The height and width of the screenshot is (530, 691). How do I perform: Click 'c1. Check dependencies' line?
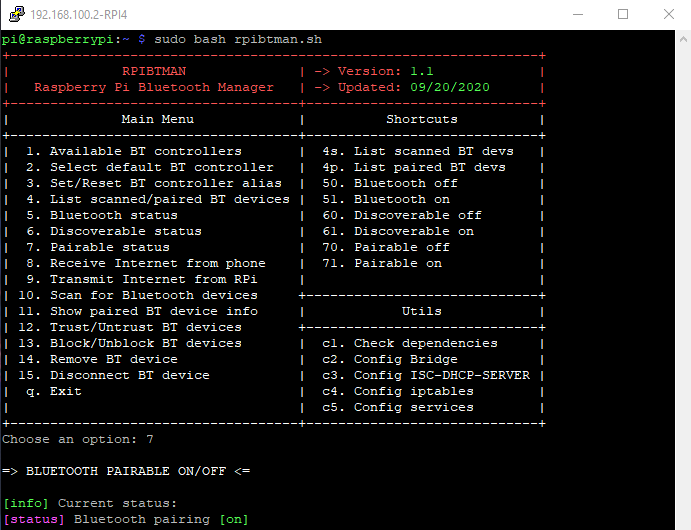410,343
